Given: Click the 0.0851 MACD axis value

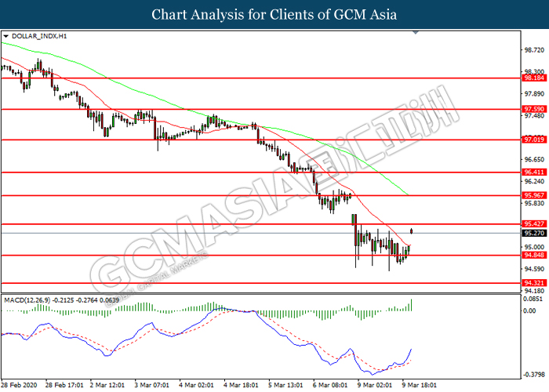Looking at the screenshot, I should coord(533,299).
